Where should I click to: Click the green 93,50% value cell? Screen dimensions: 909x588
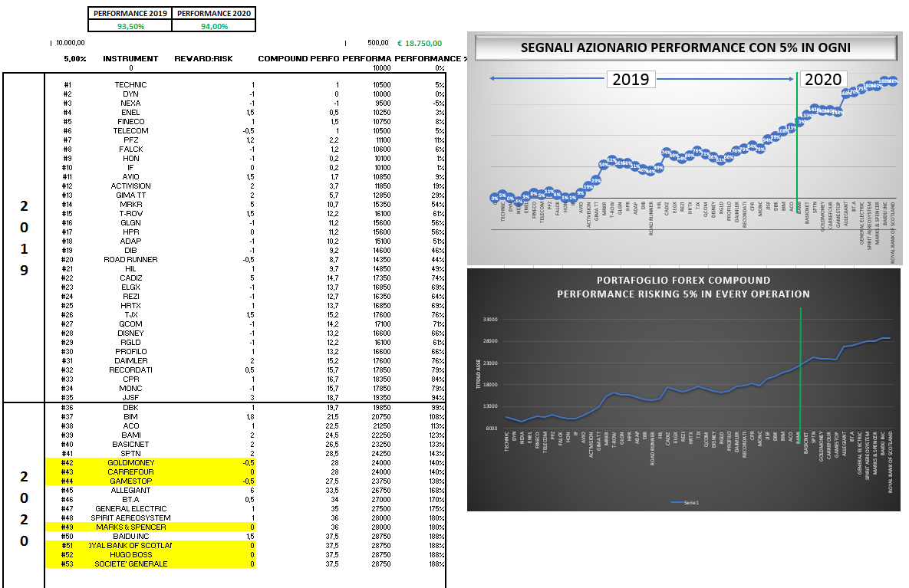click(130, 26)
